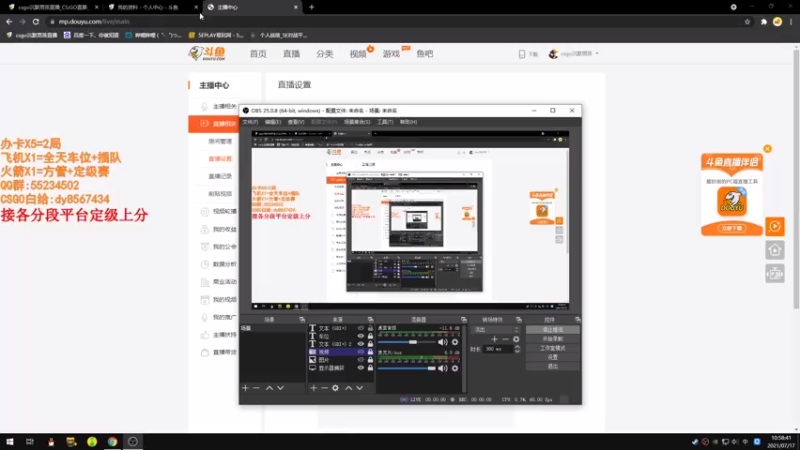Open the 查看(V) menu in OBS
The height and width of the screenshot is (450, 800).
pos(296,122)
